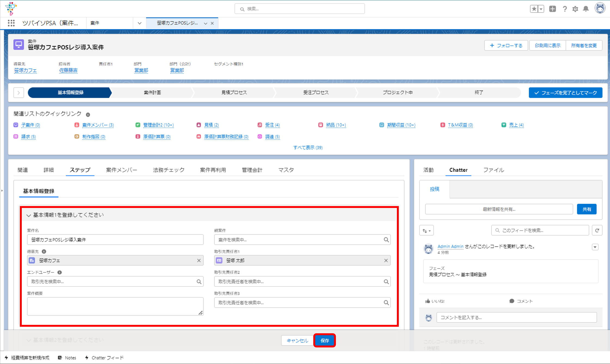Remove 笹塚カフェ from 得意先 field
Image resolution: width=610 pixels, height=364 pixels.
pos(199,260)
